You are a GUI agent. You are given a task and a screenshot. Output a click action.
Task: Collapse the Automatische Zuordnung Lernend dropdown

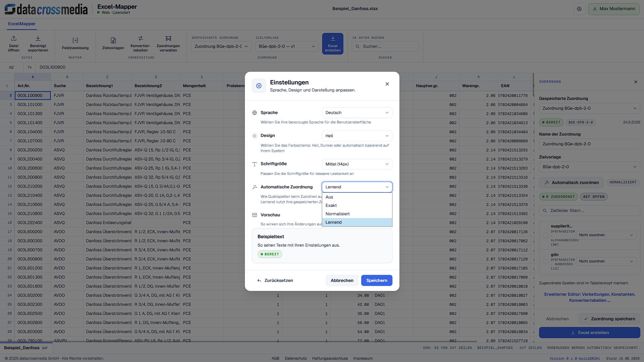point(357,187)
